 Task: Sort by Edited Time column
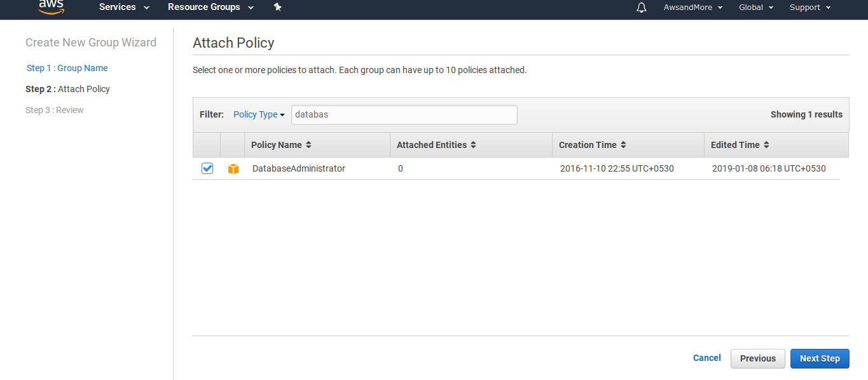(740, 145)
